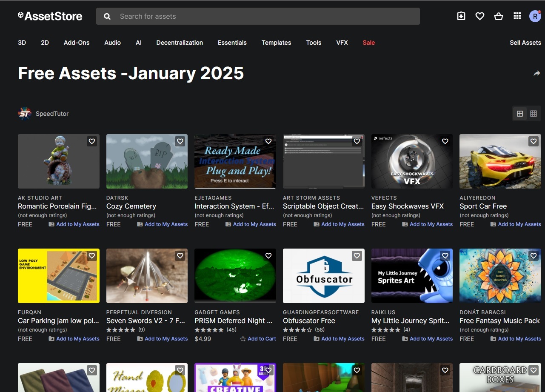The image size is (545, 392).
Task: Open the My Assets download icon in header
Action: pyautogui.click(x=461, y=16)
